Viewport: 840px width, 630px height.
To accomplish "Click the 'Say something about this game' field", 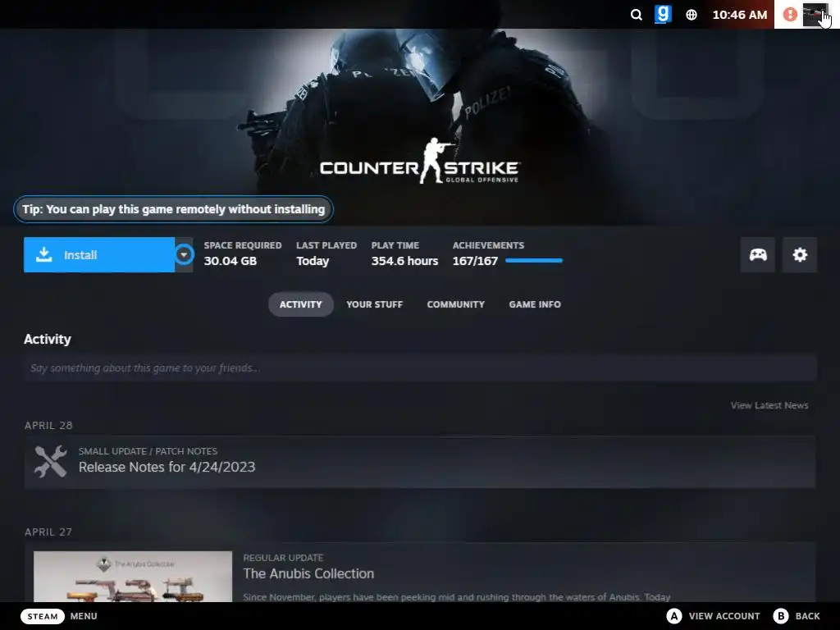I will pos(421,368).
